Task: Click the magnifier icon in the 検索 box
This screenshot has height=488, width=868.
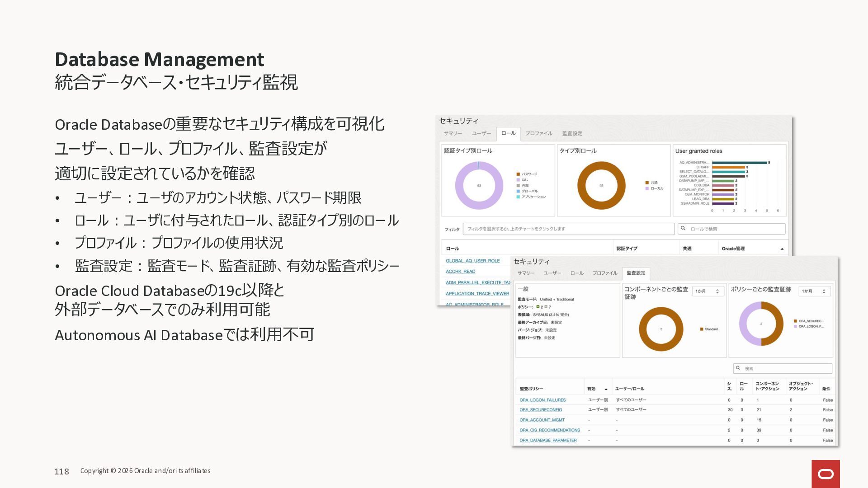Action: [738, 368]
